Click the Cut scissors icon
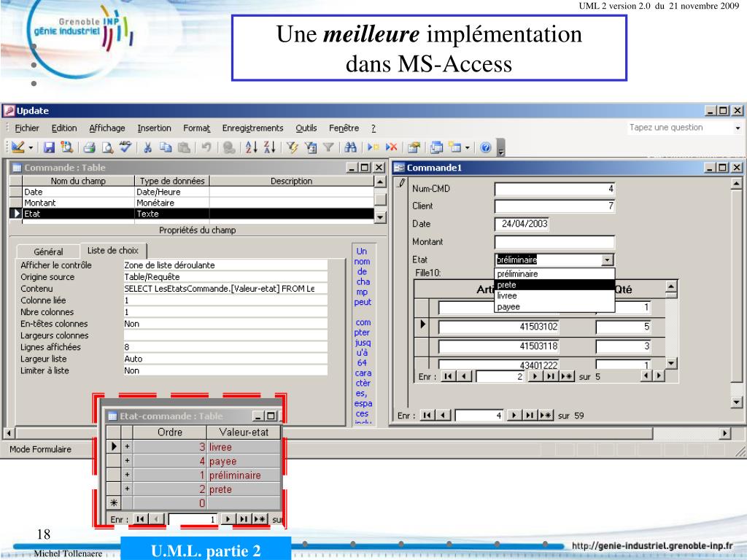 (x=147, y=147)
